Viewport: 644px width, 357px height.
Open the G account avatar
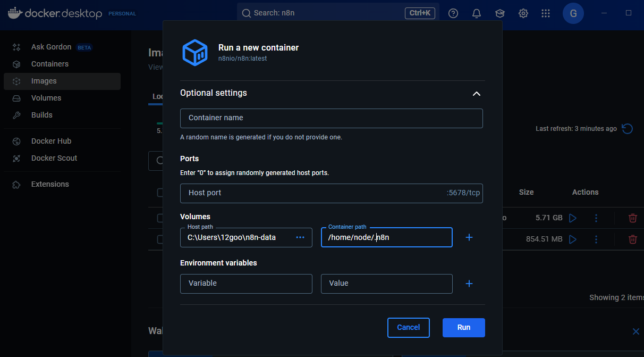[x=573, y=13]
